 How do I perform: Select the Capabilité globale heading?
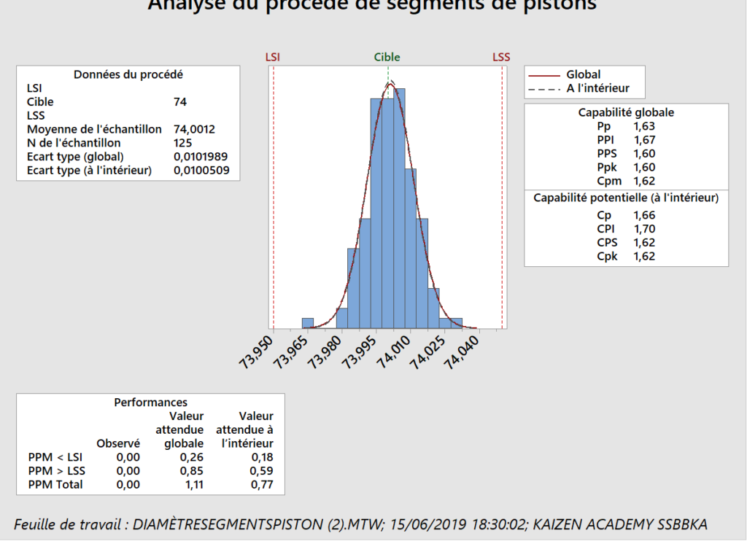point(626,112)
